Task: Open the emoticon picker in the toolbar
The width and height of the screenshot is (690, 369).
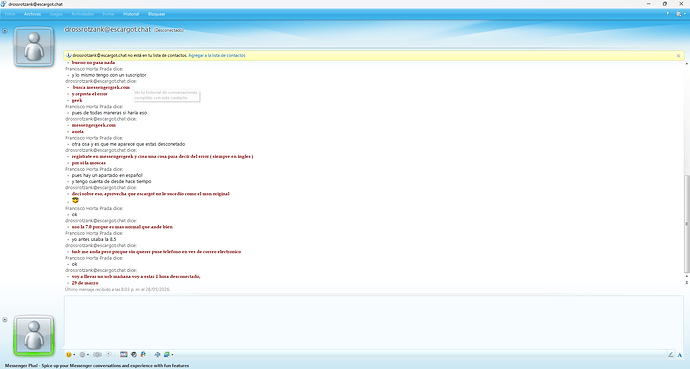Action: pos(68,354)
